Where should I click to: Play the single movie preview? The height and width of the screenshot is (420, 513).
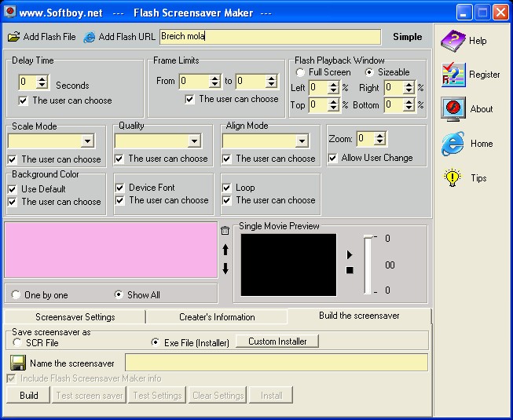click(350, 254)
